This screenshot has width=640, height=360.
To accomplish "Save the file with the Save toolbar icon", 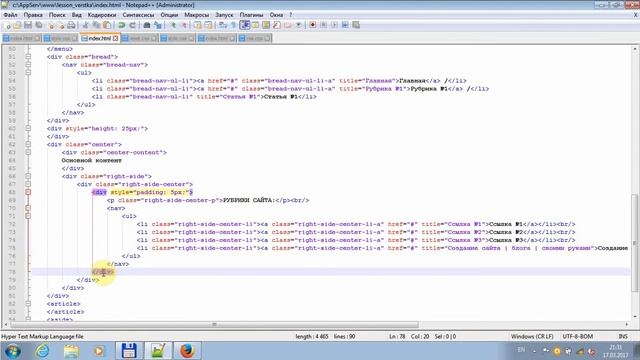I will click(x=28, y=25).
